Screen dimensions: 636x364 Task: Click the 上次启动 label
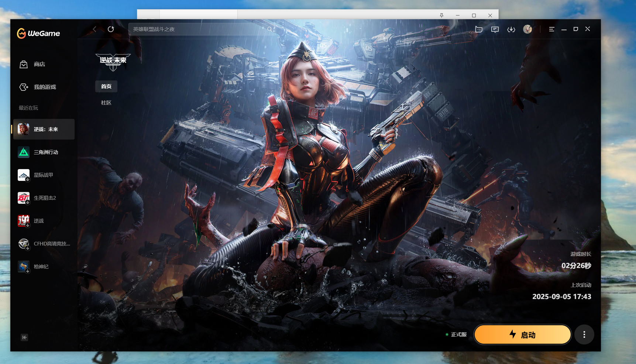581,285
